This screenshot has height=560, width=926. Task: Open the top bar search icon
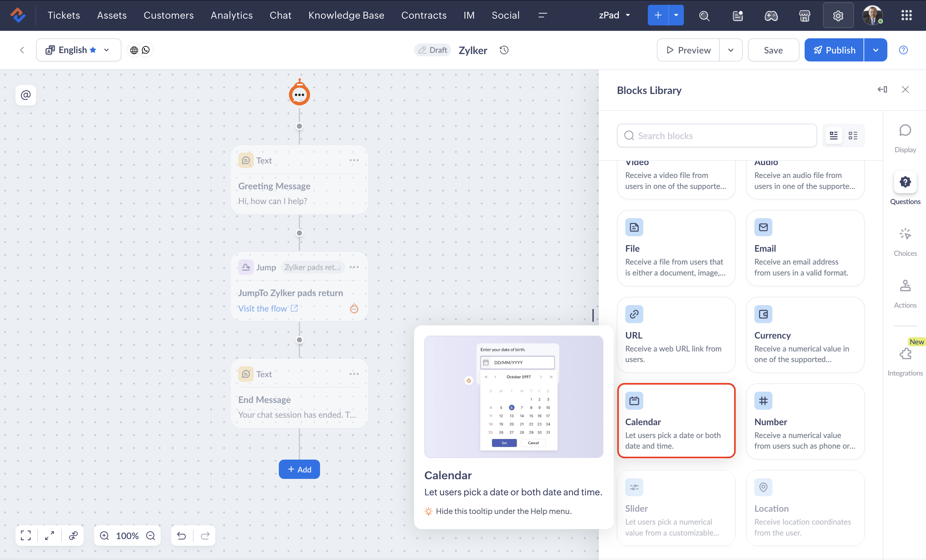pos(704,15)
